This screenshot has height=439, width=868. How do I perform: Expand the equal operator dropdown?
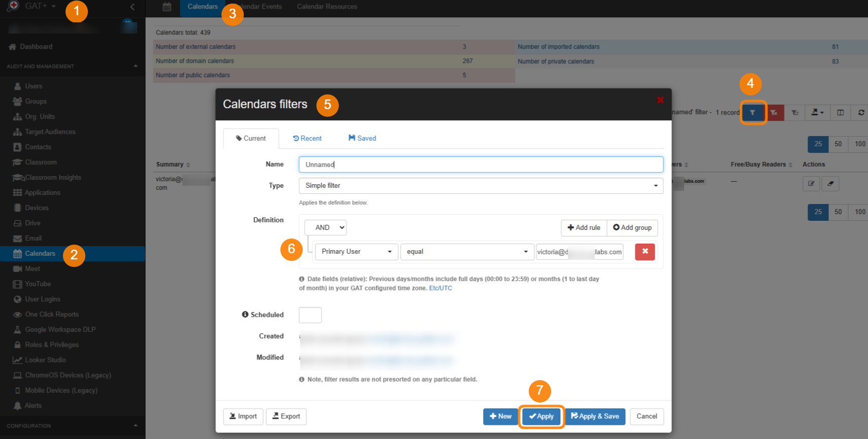pos(467,252)
